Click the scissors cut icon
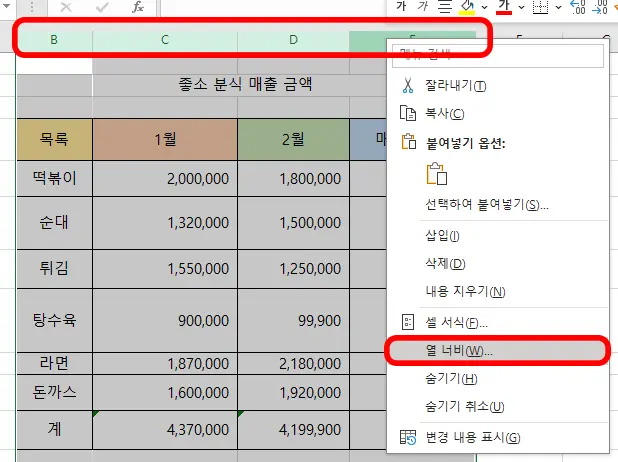This screenshot has height=462, width=618. coord(408,85)
